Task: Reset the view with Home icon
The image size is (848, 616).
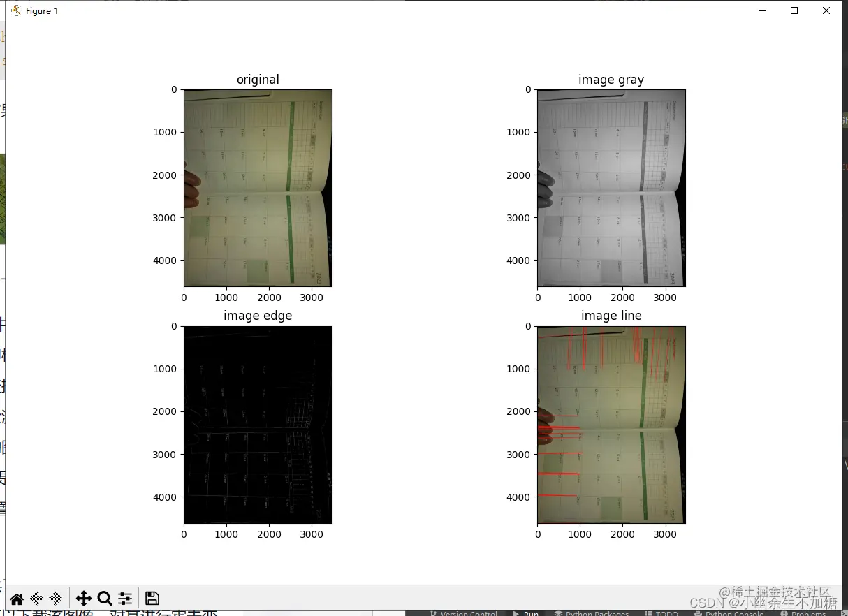Action: (x=17, y=599)
